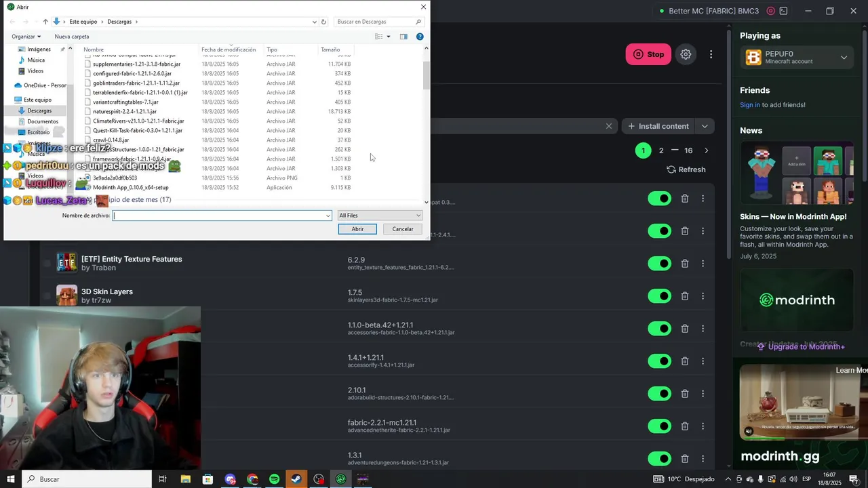Click Nueva carpeta in file dialog
Image resolution: width=868 pixels, height=488 pixels.
[72, 37]
